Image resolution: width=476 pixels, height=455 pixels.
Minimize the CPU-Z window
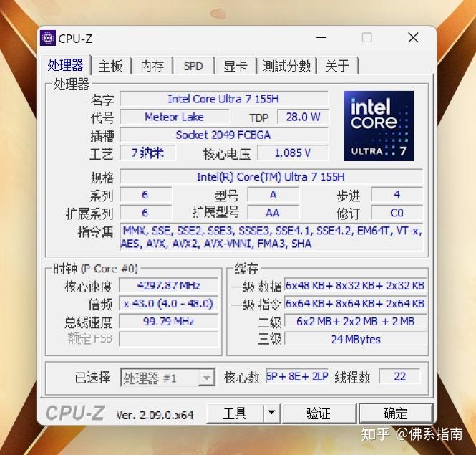click(x=321, y=38)
